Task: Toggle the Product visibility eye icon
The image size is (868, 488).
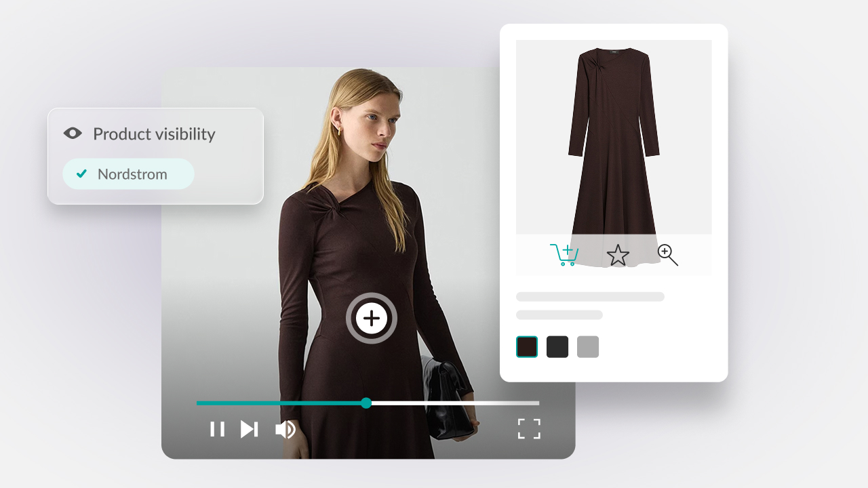Action: pyautogui.click(x=73, y=134)
